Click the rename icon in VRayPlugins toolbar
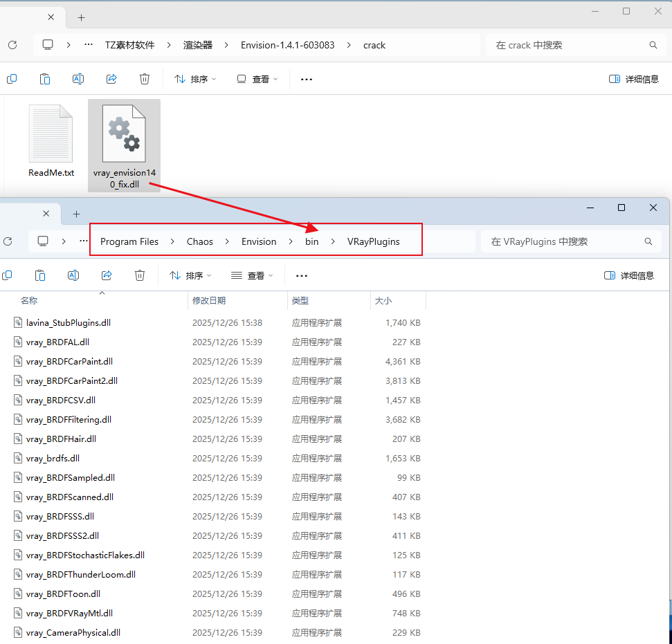Viewport: 672px width, 644px height. click(73, 275)
